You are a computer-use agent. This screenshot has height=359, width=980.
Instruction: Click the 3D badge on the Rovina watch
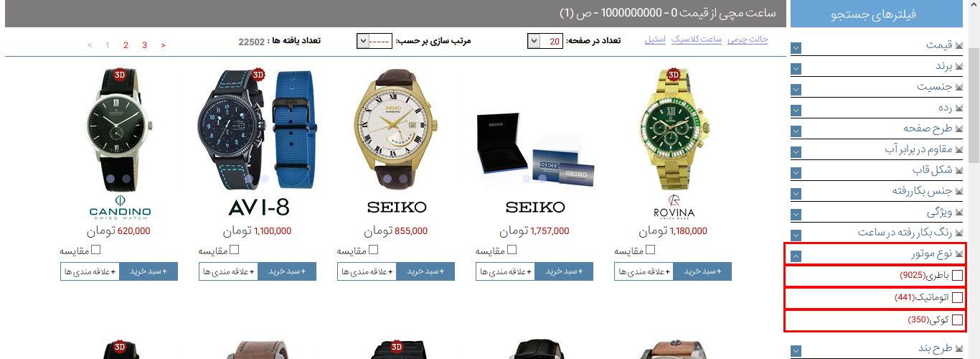click(x=673, y=75)
